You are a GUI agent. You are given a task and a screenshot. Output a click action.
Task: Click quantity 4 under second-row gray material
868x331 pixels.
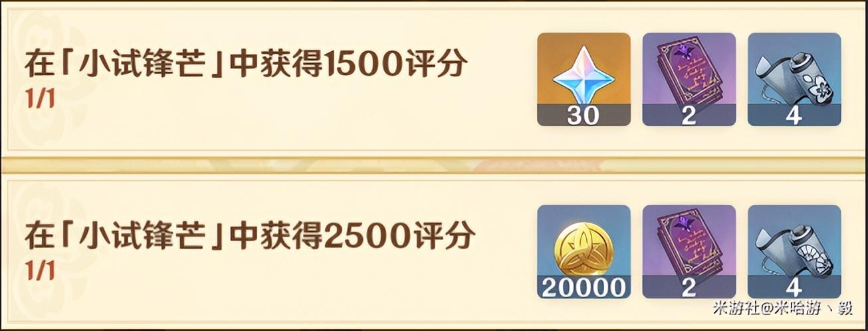794,288
